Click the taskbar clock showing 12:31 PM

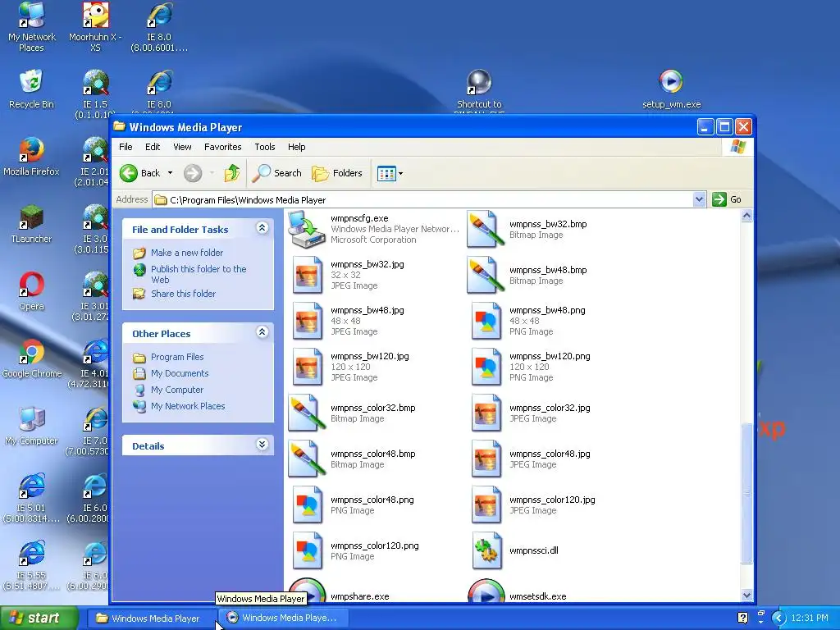pyautogui.click(x=810, y=619)
